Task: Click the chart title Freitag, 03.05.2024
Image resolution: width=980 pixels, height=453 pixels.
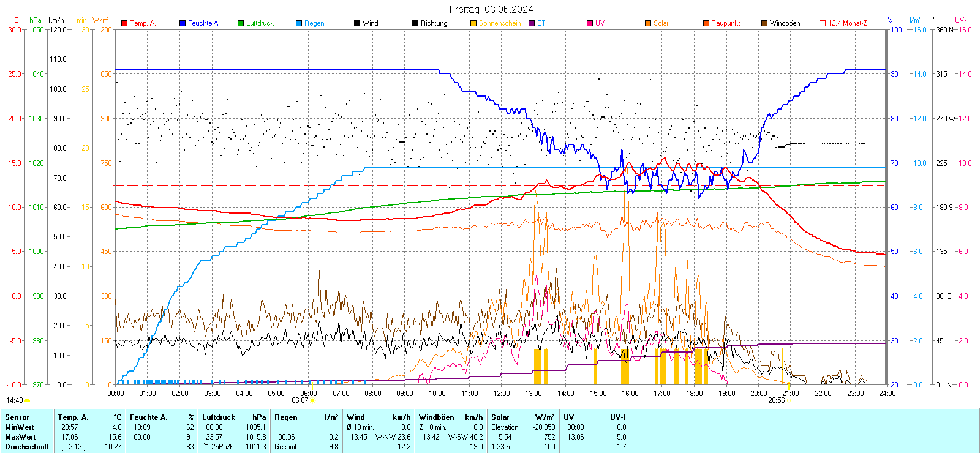Action: click(x=491, y=9)
